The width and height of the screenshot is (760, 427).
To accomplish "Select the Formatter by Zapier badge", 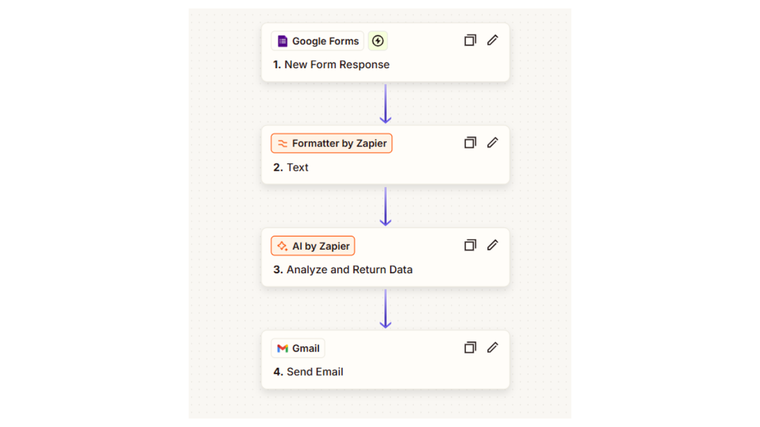I will (331, 144).
